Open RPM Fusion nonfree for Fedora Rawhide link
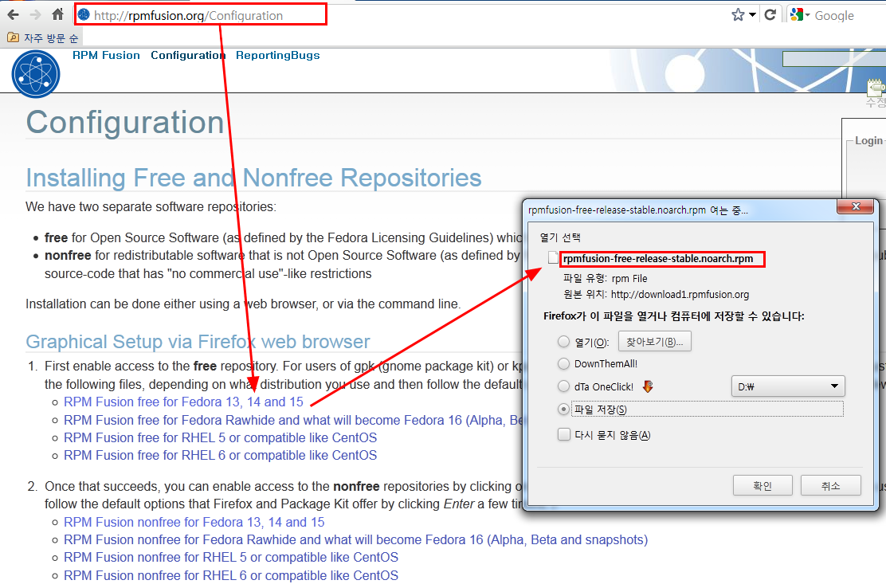 pyautogui.click(x=356, y=539)
